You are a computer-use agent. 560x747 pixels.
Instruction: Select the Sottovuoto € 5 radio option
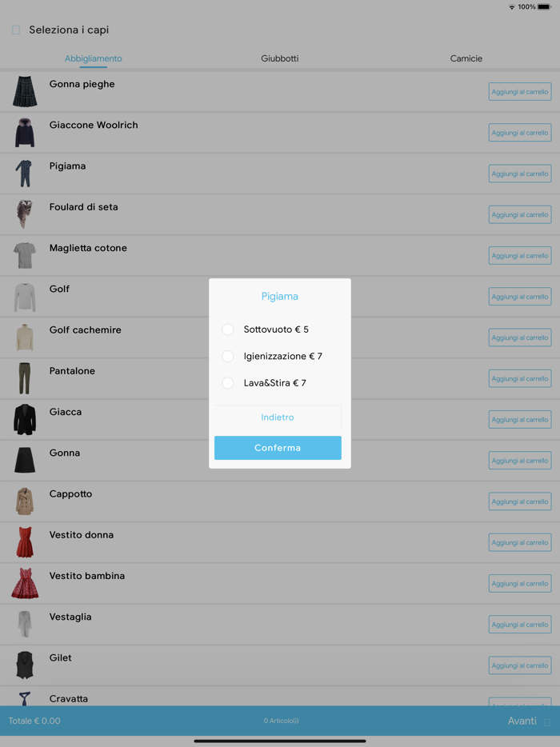coord(228,330)
